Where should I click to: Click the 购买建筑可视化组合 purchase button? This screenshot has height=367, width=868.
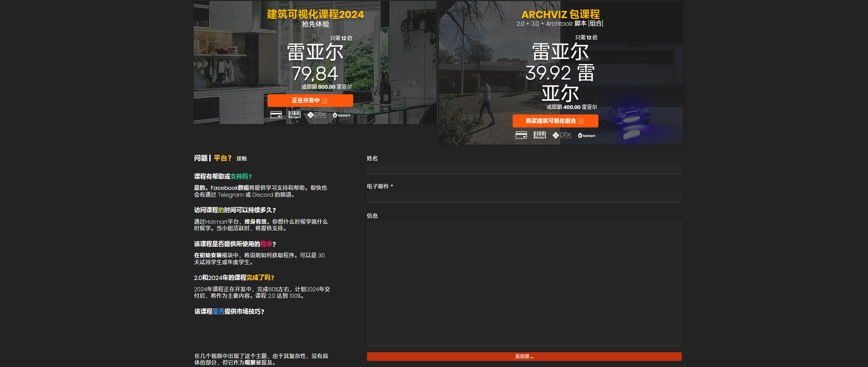(555, 121)
